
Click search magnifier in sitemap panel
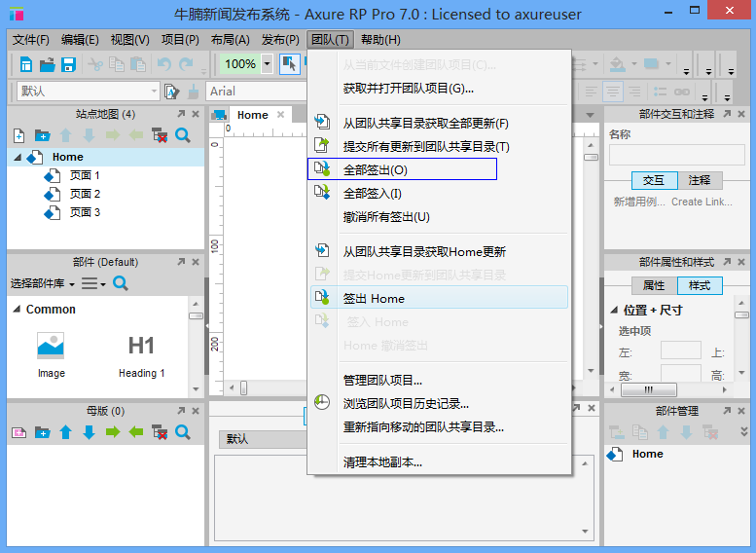coord(183,135)
